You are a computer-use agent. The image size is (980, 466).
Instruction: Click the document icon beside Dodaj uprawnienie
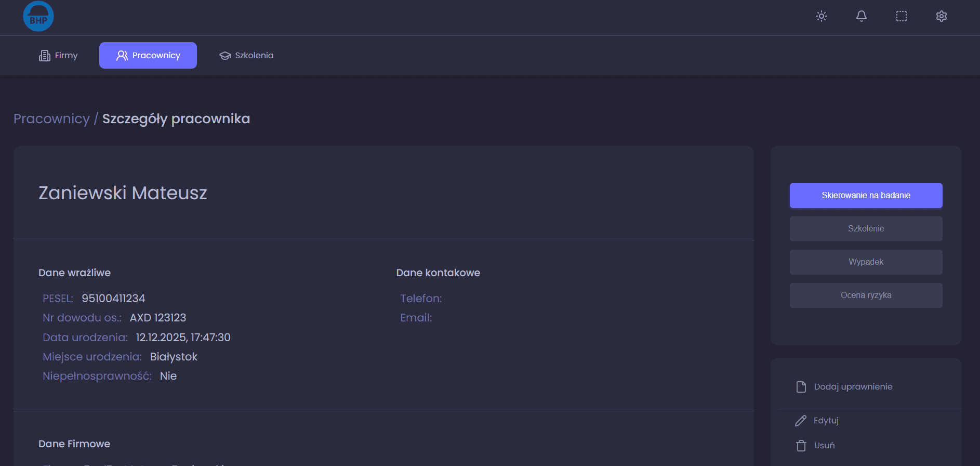point(801,386)
